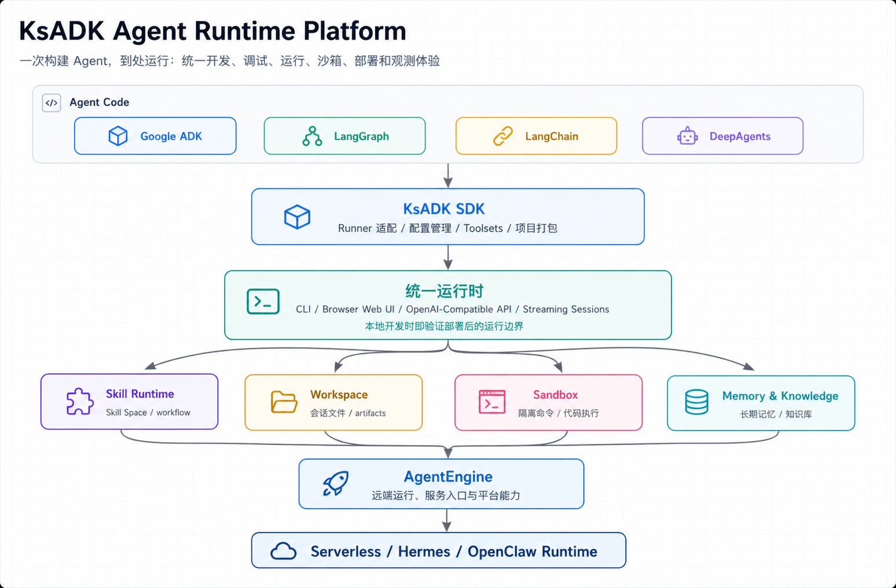Click the Skill Runtime puzzle piece icon
The height and width of the screenshot is (588, 896).
tap(80, 401)
